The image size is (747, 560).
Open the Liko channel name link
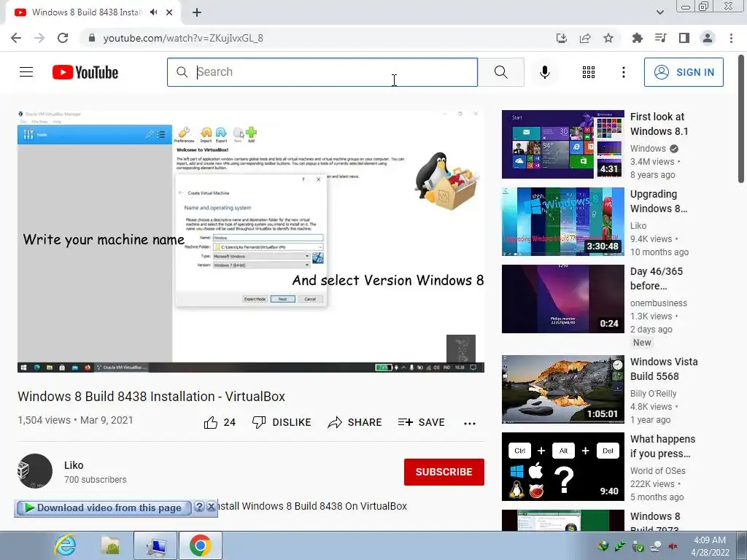tap(74, 465)
